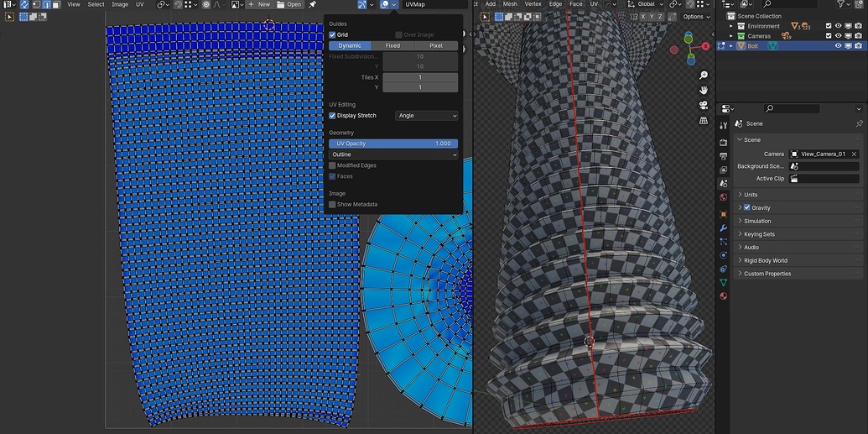Select the Fixed grid type
Viewport: 868px width, 434px height.
392,46
